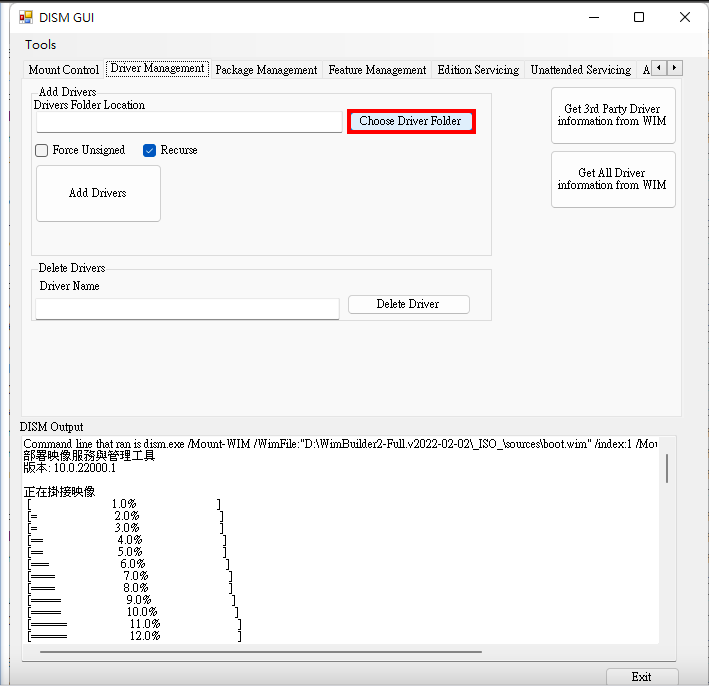
Task: Open the Tools menu
Action: (x=41, y=45)
